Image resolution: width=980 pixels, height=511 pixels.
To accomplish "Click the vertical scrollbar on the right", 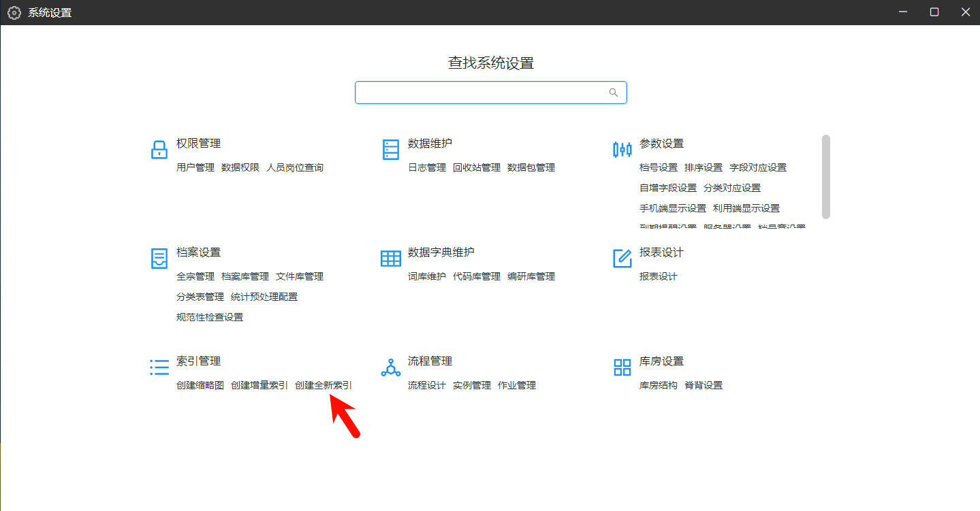I will click(825, 177).
